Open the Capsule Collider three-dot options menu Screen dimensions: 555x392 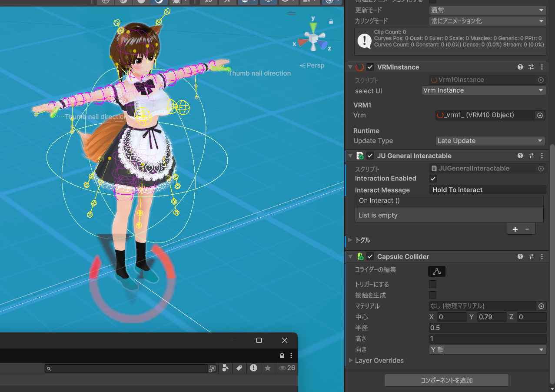[x=542, y=256]
